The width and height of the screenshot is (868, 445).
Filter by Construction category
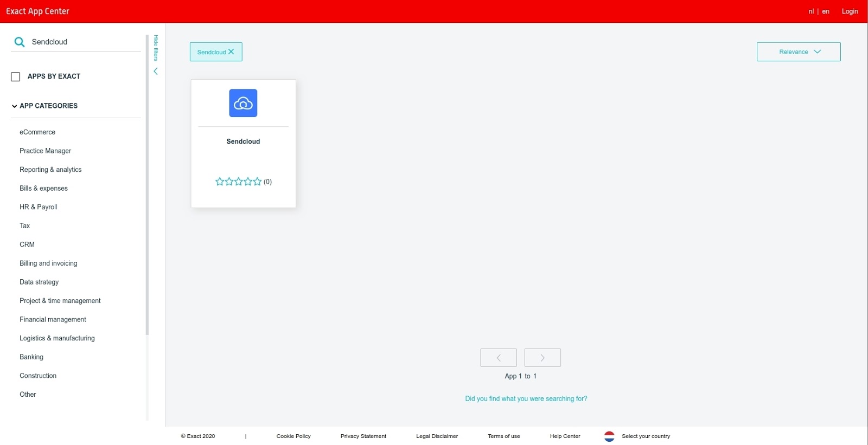38,376
